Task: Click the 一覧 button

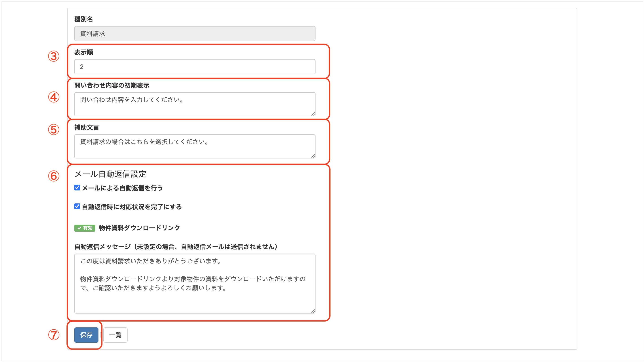Action: (x=115, y=335)
